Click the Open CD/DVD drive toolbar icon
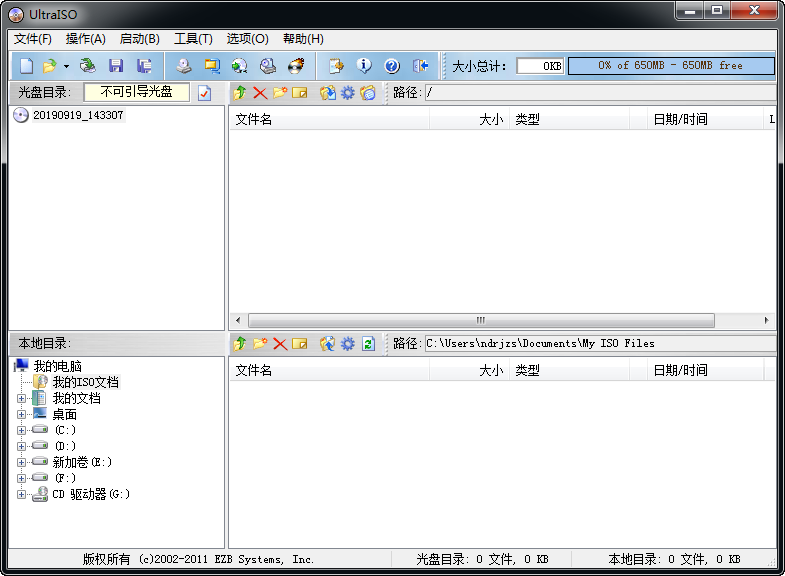Viewport: 785px width, 576px height. click(x=88, y=66)
